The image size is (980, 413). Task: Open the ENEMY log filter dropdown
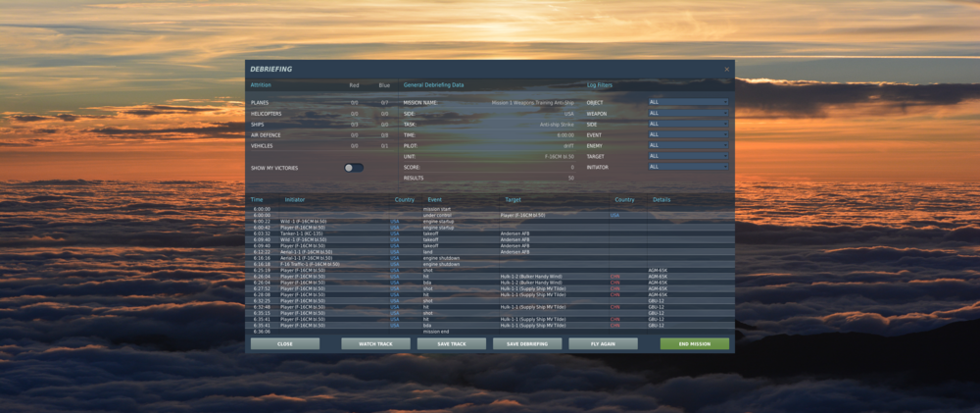pos(688,145)
